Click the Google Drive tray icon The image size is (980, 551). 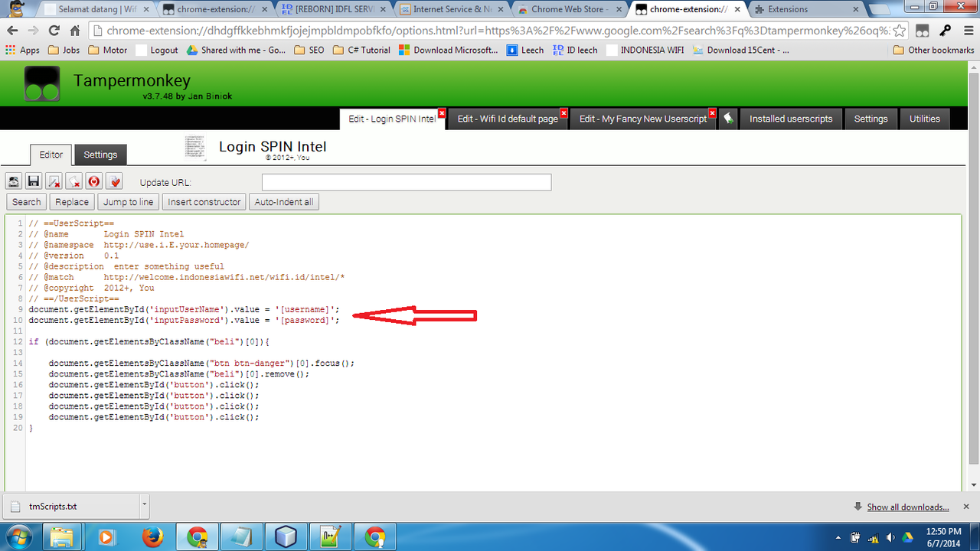coord(908,536)
